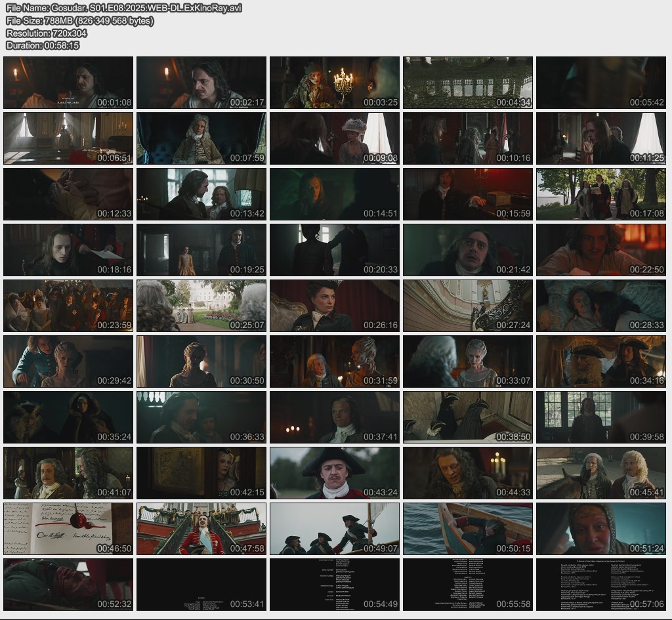Screen dimensions: 672x620
Task: Select the palace garden frame at 00:25:07
Action: [x=201, y=306]
